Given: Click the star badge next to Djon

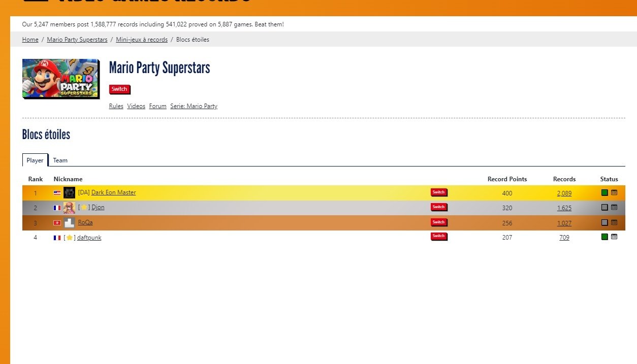Looking at the screenshot, I should click(84, 208).
